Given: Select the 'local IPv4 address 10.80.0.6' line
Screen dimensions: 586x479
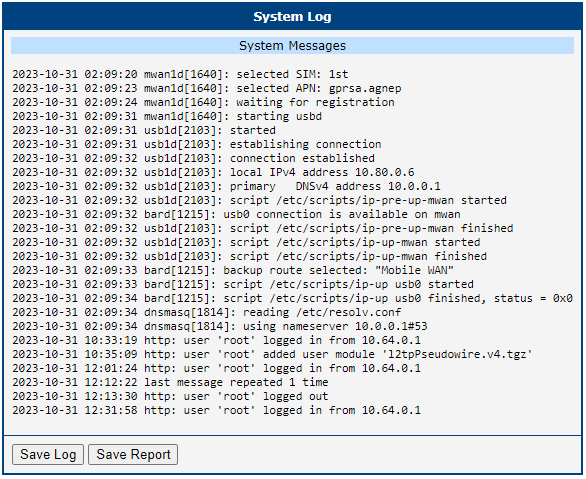Looking at the screenshot, I should (213, 173).
